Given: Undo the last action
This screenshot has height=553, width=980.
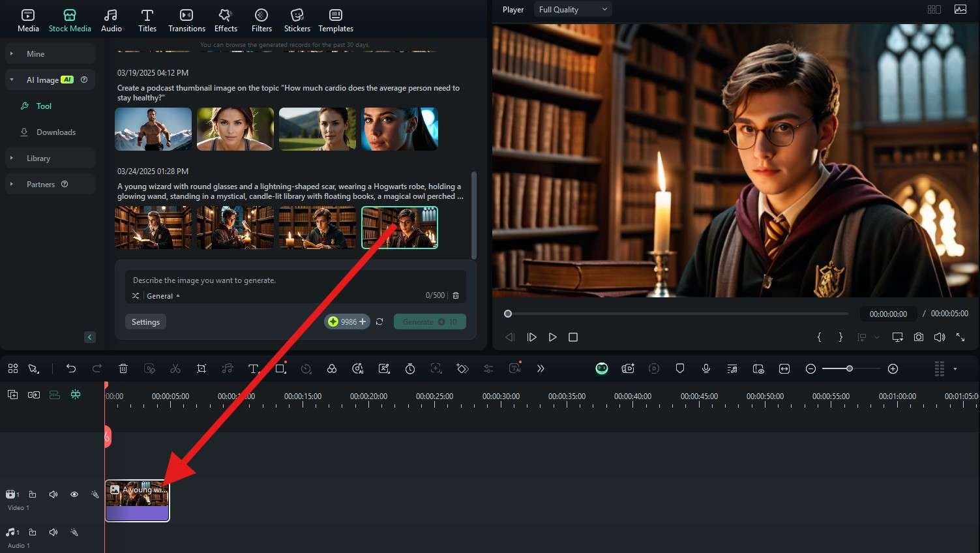Looking at the screenshot, I should [71, 369].
